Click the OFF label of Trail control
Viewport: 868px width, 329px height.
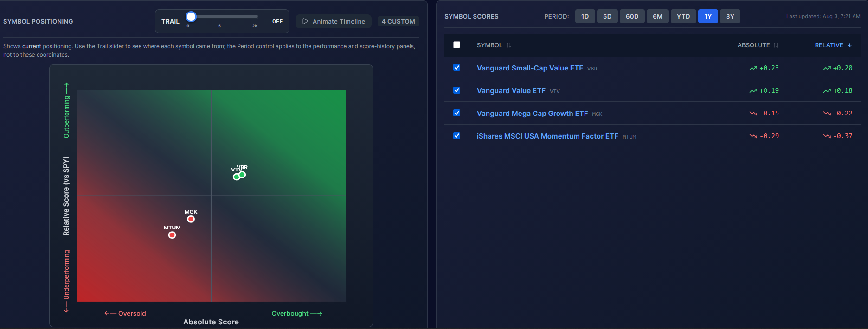click(277, 21)
